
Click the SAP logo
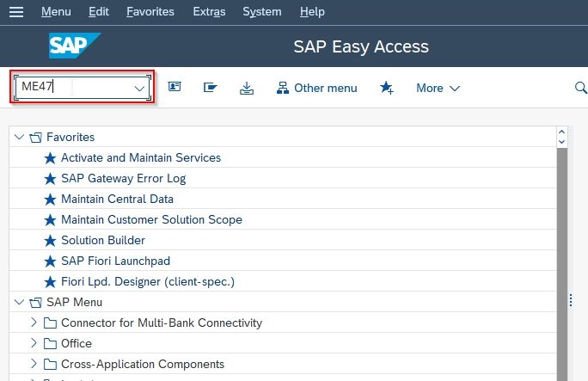coord(75,46)
